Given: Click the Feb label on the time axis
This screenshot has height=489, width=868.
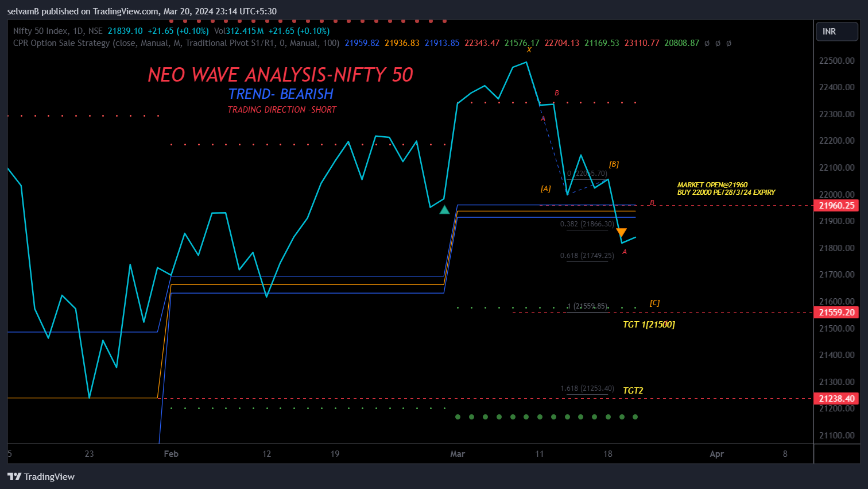Looking at the screenshot, I should (x=171, y=454).
